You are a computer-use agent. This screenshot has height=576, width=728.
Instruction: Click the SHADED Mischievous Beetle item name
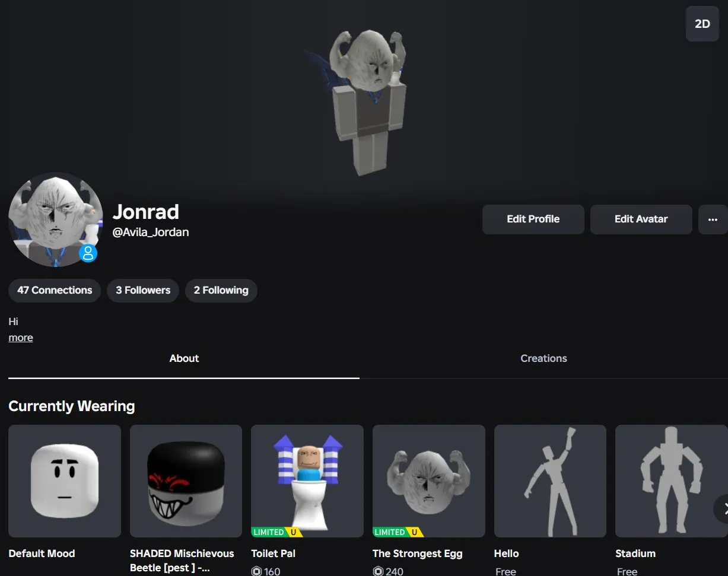(x=182, y=561)
